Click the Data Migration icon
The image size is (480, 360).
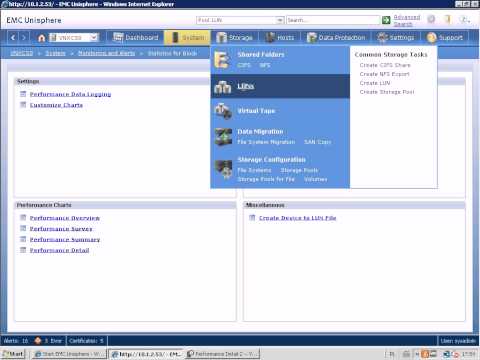pos(223,137)
